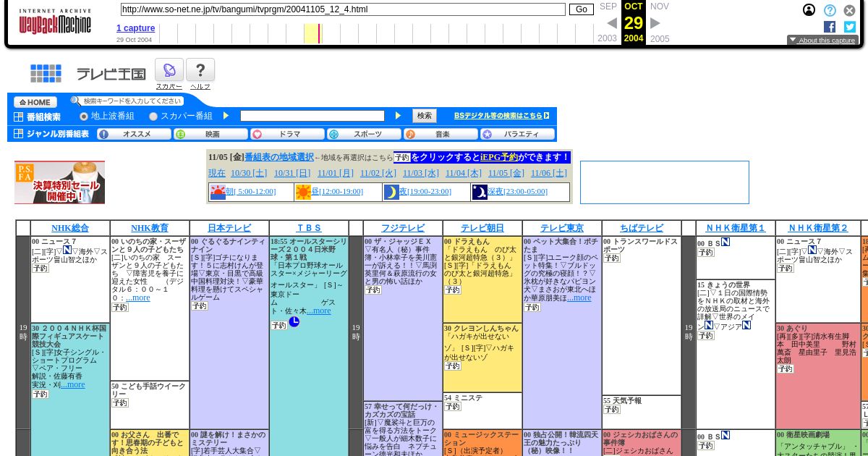Click blue arrow before search field

coord(226,116)
